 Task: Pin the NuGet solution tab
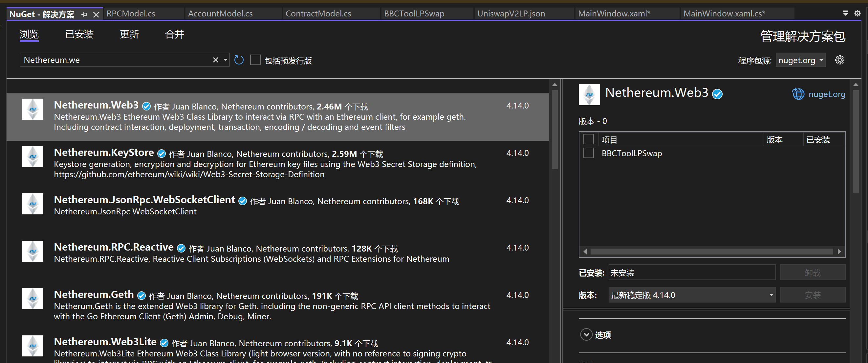tap(84, 14)
